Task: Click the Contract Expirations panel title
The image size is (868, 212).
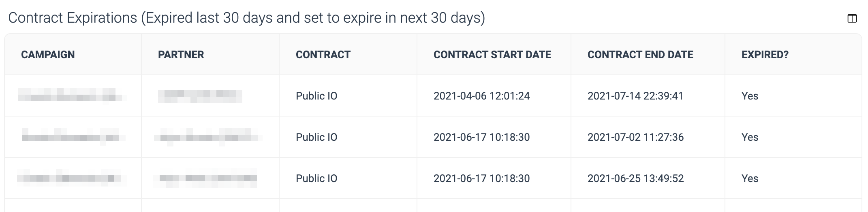Action: pos(246,18)
